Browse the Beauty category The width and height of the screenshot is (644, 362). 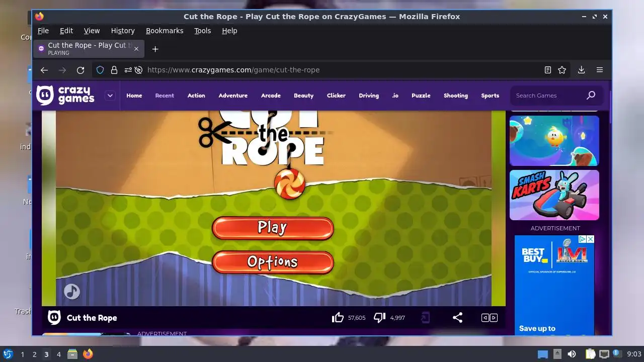(303, 96)
